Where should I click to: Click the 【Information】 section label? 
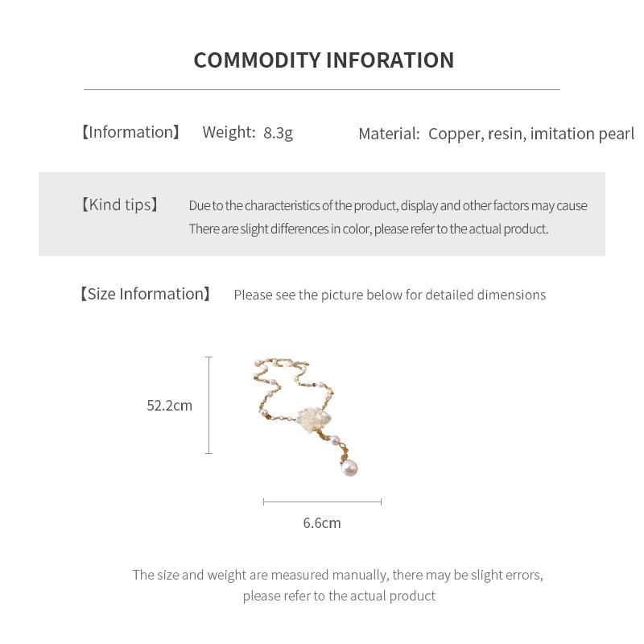tap(130, 132)
